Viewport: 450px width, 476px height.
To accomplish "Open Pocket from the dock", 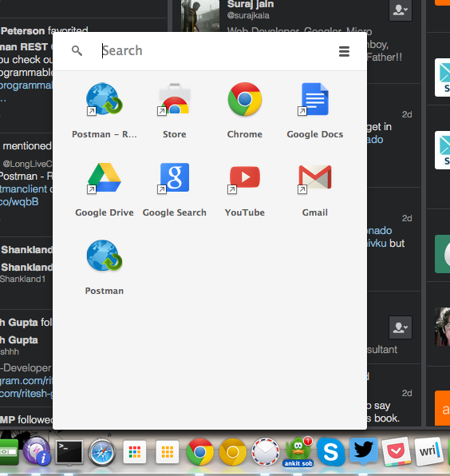I will click(x=396, y=452).
